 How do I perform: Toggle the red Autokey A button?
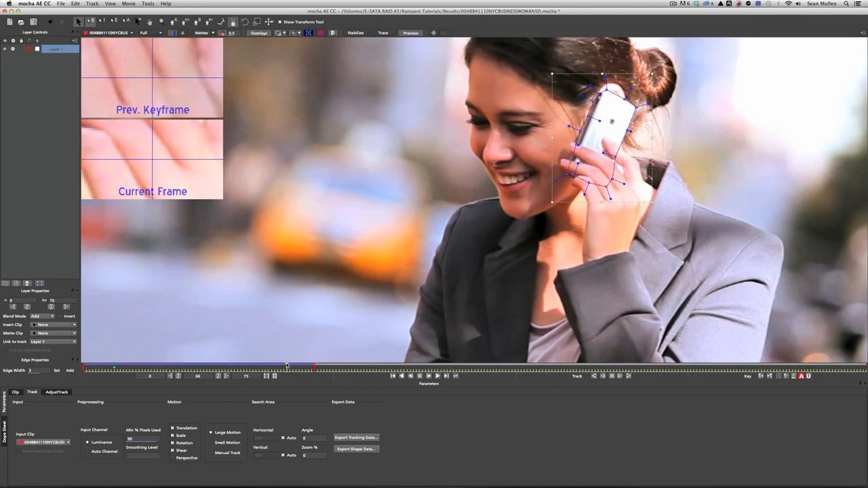point(801,375)
